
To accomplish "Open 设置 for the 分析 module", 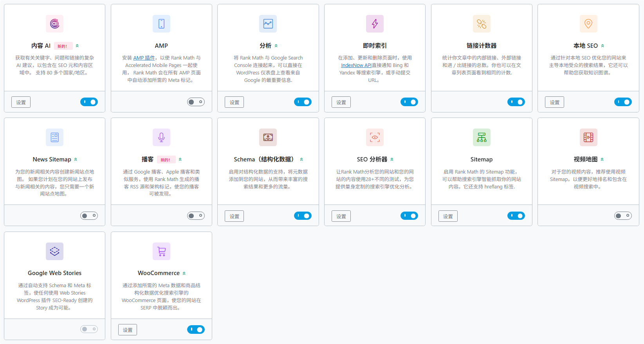I will [x=234, y=102].
